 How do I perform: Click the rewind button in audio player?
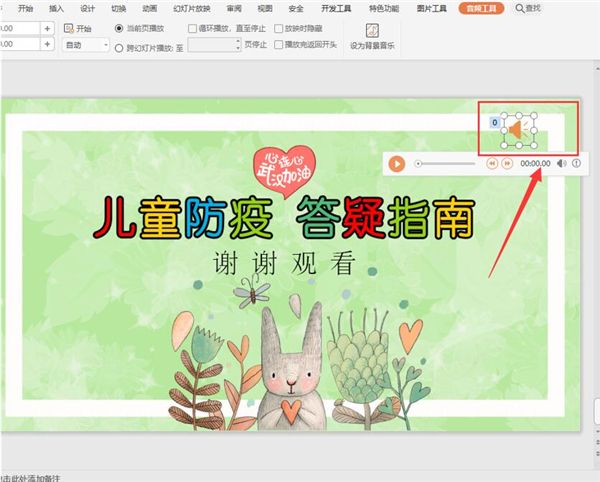492,163
